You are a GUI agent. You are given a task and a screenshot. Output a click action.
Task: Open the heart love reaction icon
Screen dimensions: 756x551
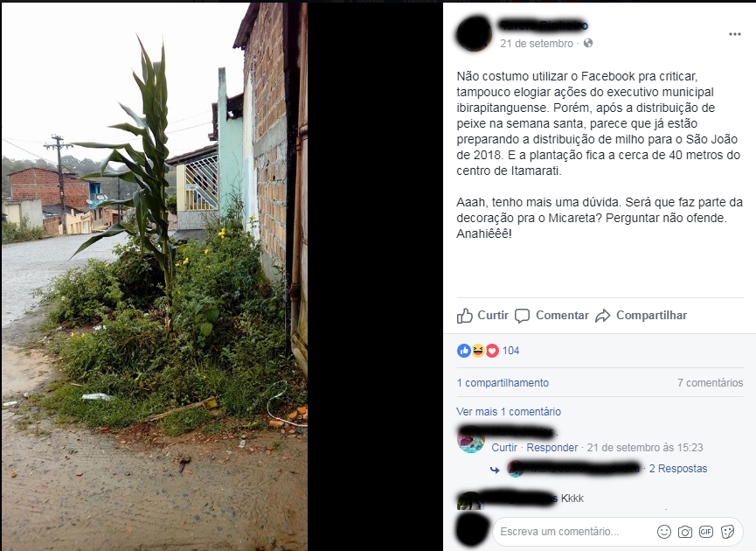(x=492, y=351)
